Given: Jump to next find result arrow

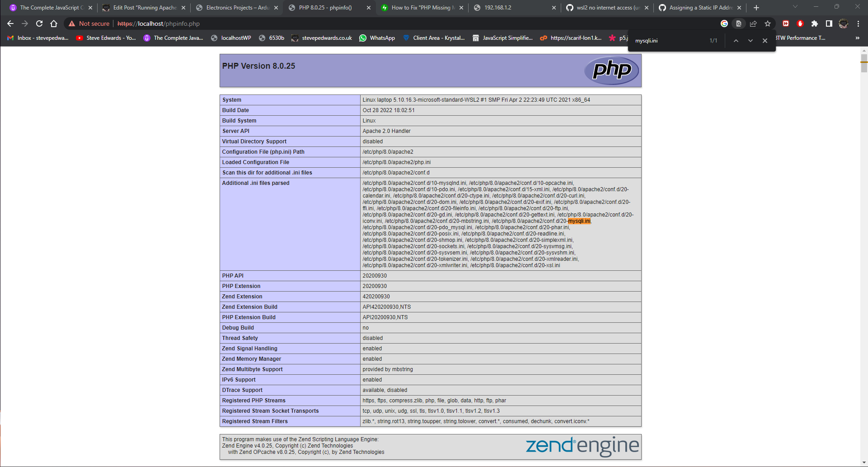Looking at the screenshot, I should pyautogui.click(x=750, y=41).
